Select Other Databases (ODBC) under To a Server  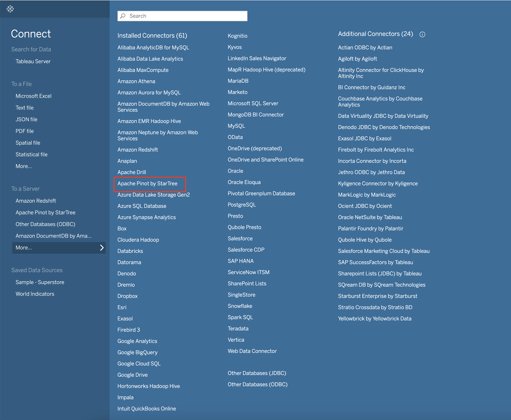coord(45,224)
